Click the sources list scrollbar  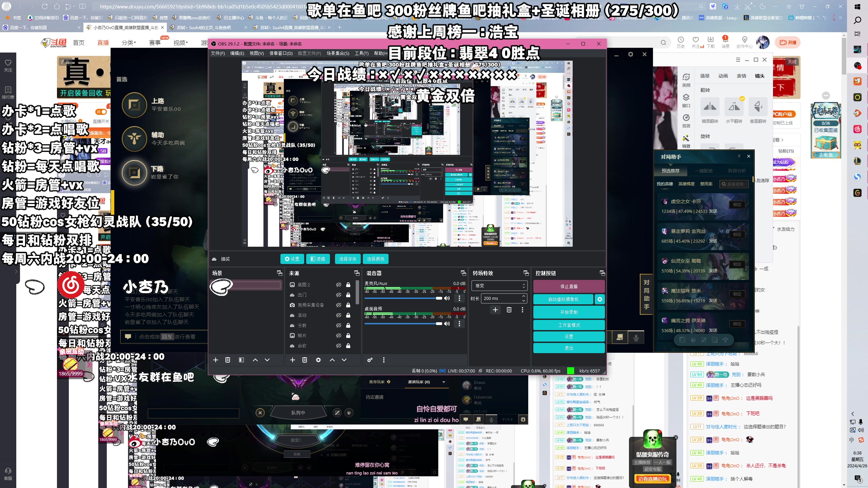[x=357, y=292]
